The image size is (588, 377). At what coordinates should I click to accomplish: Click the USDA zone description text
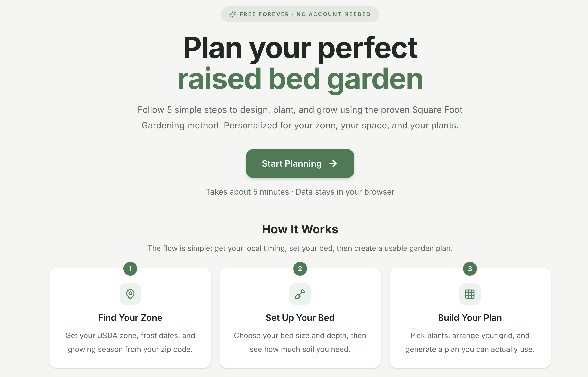point(130,342)
